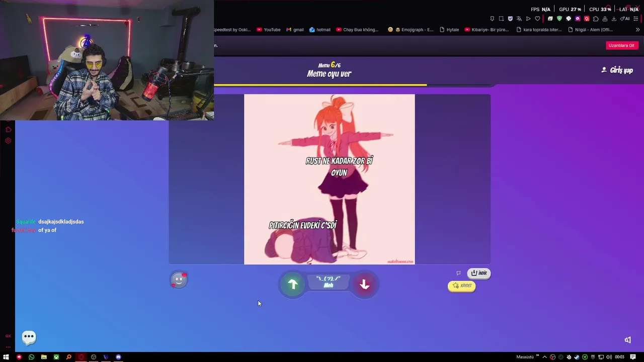
Task: Open Xbox app from the taskbar
Action: (56, 357)
